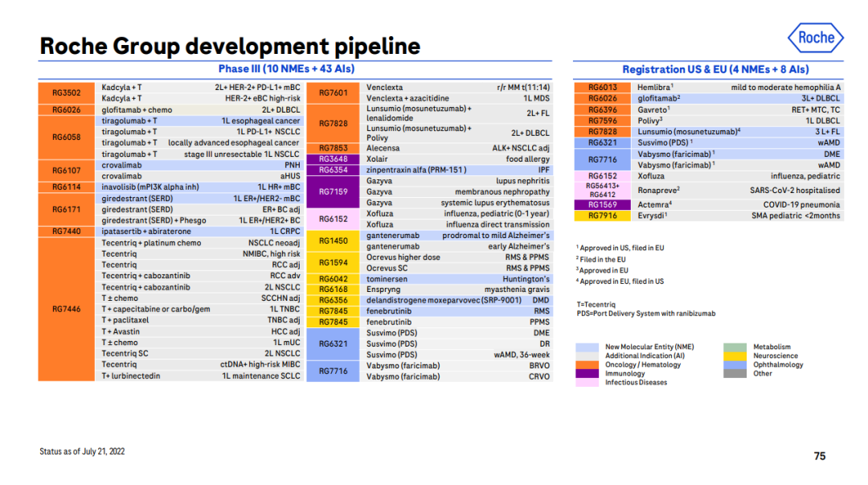The width and height of the screenshot is (868, 485).
Task: Click the RG1569 code cell
Action: [602, 204]
